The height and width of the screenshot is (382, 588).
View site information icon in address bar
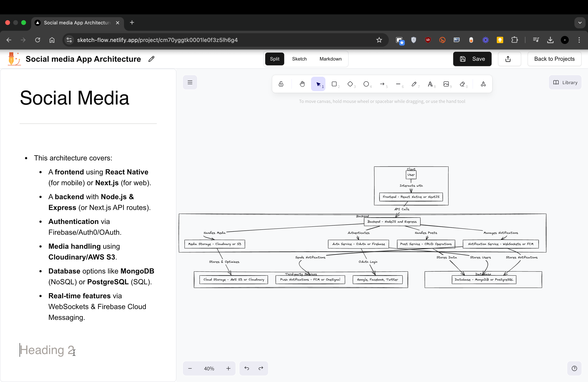69,40
